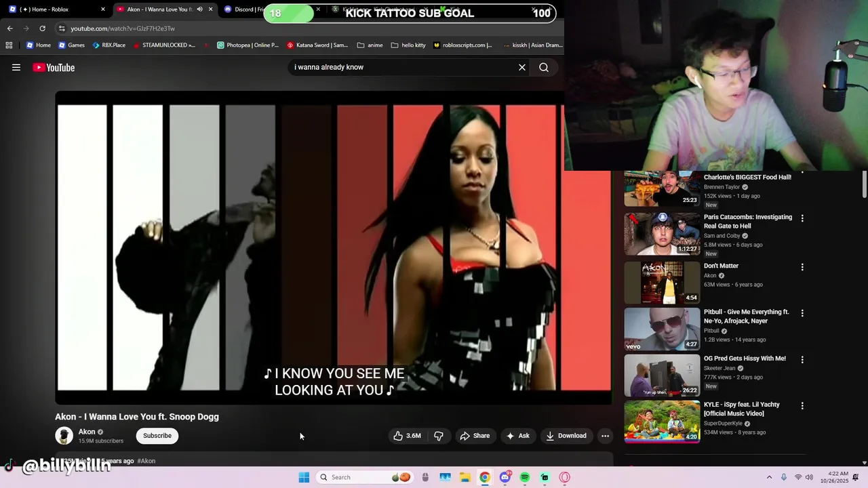The width and height of the screenshot is (868, 488).
Task: Open Discord from the taskbar
Action: [505, 477]
